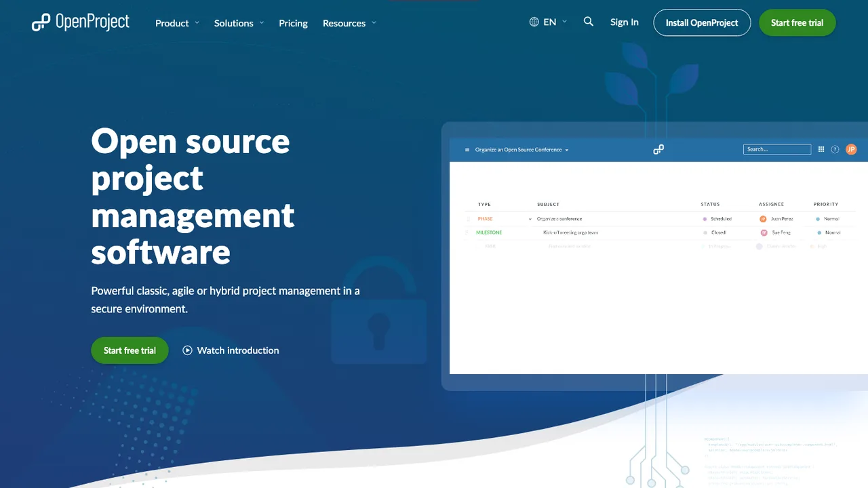
Task: Click the site search magnifier icon
Action: [589, 22]
